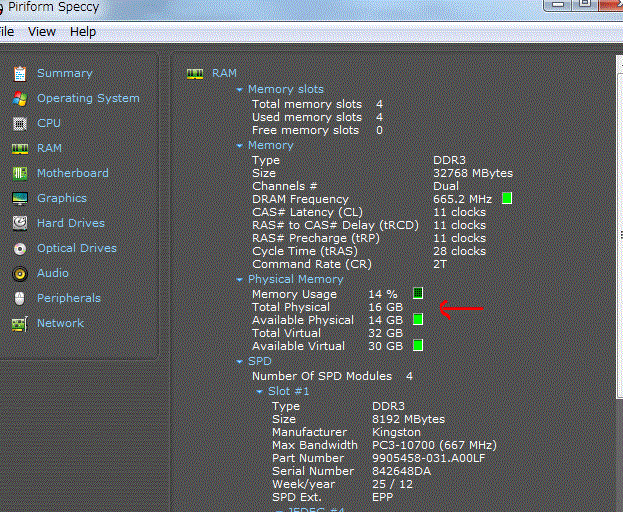Click the Piriform Speccy window title
623x512 pixels.
coord(54,7)
